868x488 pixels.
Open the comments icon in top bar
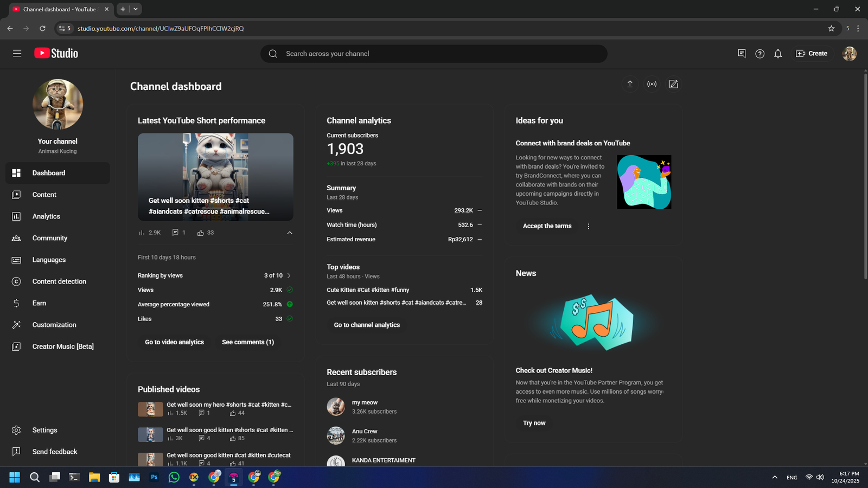tap(742, 54)
